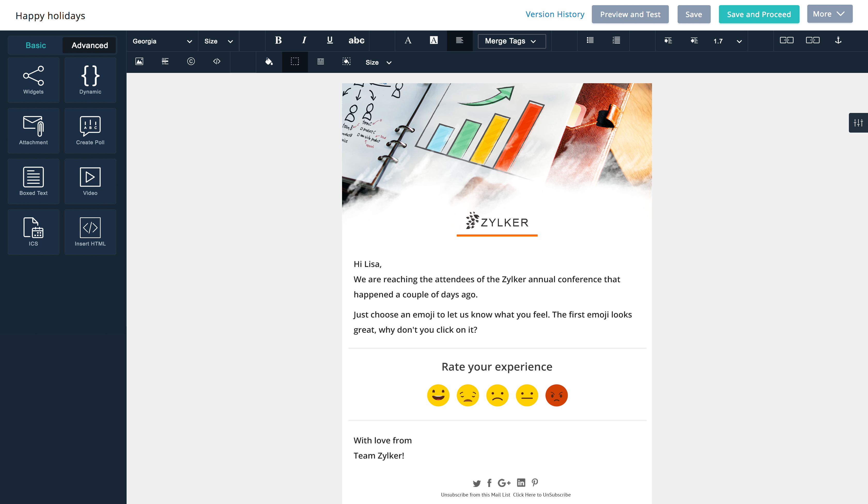Viewport: 868px width, 504px height.
Task: Toggle italic text formatting
Action: [x=304, y=40]
